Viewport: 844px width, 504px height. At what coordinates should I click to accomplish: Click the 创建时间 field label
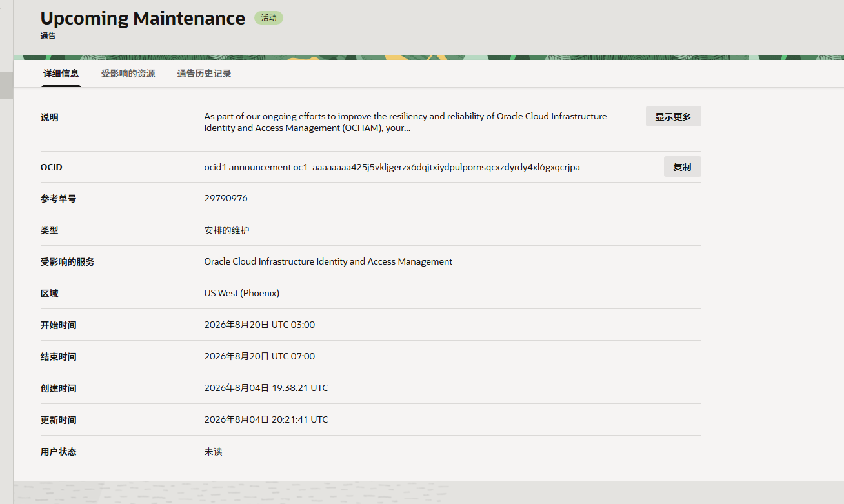(58, 388)
